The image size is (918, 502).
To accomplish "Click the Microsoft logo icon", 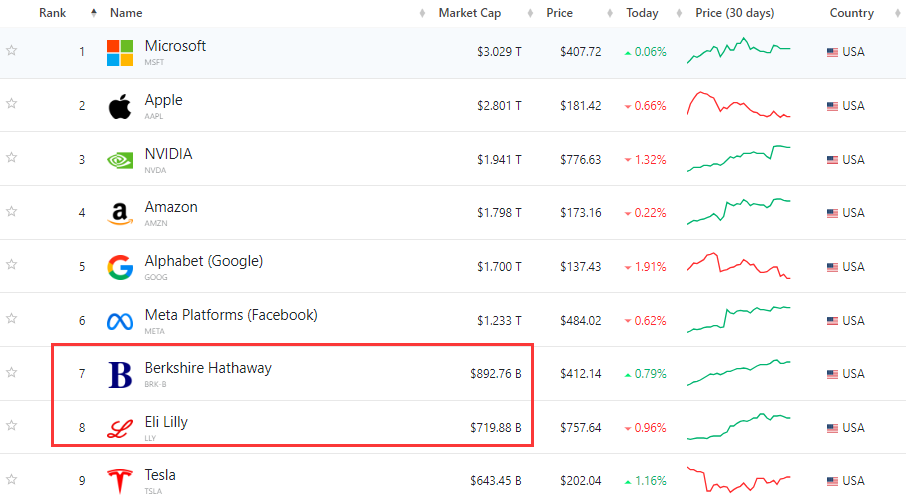I will pos(120,53).
